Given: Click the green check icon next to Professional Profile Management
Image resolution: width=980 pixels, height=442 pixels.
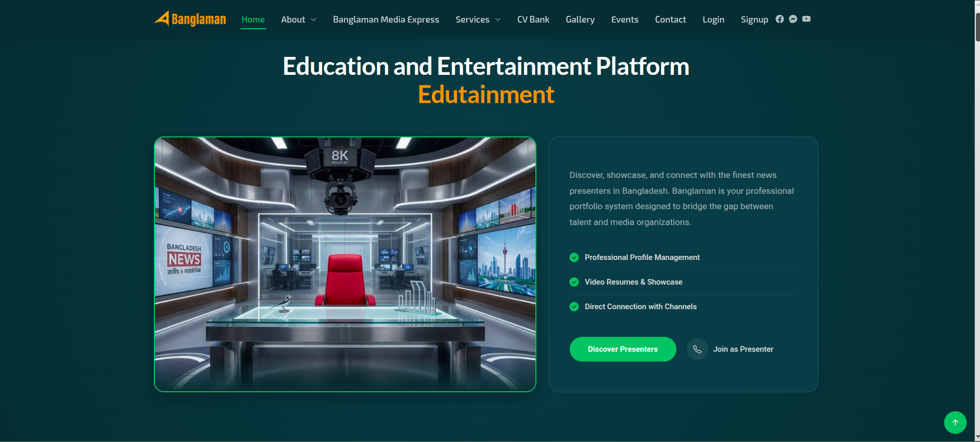Looking at the screenshot, I should point(574,257).
